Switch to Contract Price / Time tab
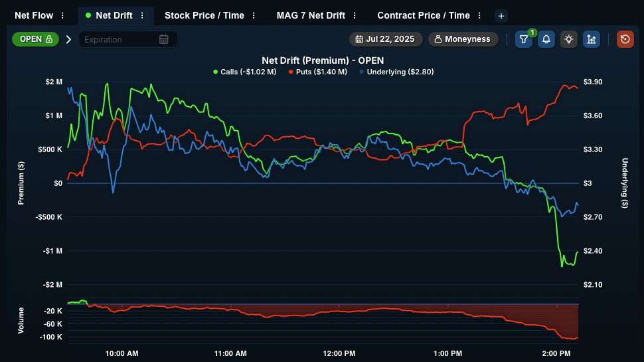 424,16
